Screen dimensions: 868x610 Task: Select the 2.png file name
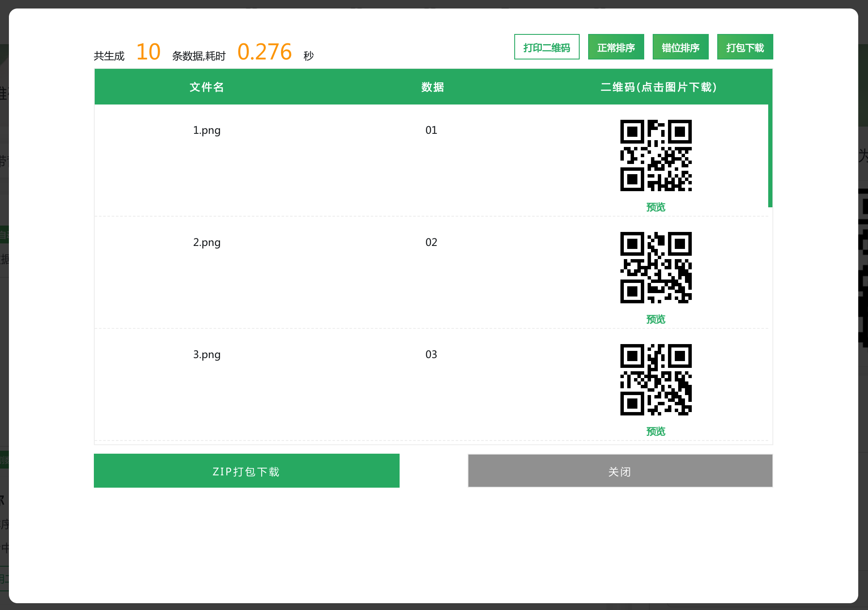(207, 243)
